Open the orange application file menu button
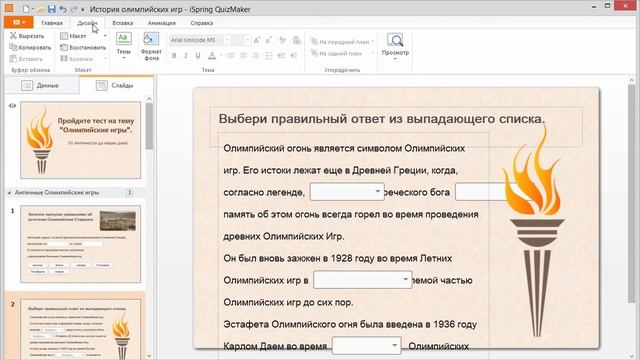The width and height of the screenshot is (640, 360). coord(19,22)
